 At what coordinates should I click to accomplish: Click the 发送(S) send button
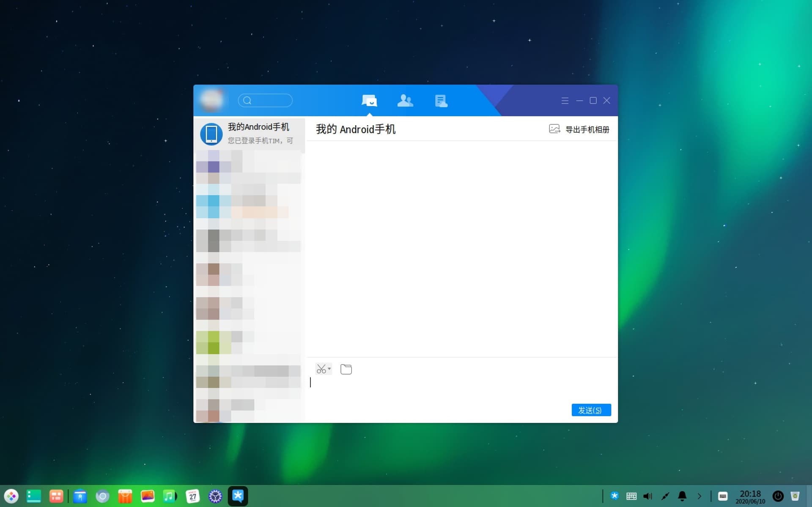(x=591, y=410)
